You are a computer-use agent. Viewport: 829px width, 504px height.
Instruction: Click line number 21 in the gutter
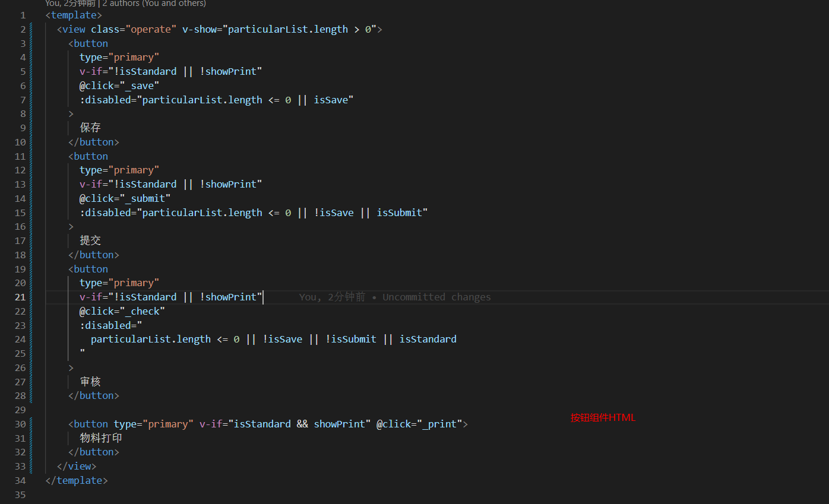[x=20, y=297]
